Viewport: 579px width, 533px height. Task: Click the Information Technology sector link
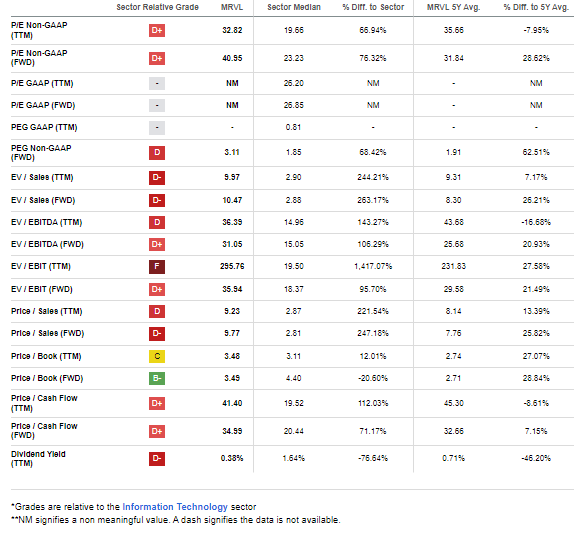175,506
